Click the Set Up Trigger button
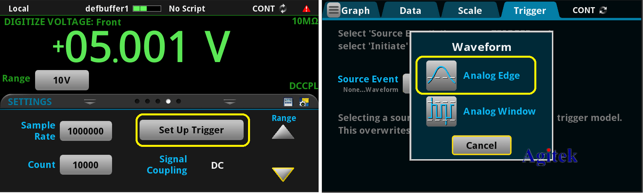Viewport: 644px width, 193px height. pos(192,130)
